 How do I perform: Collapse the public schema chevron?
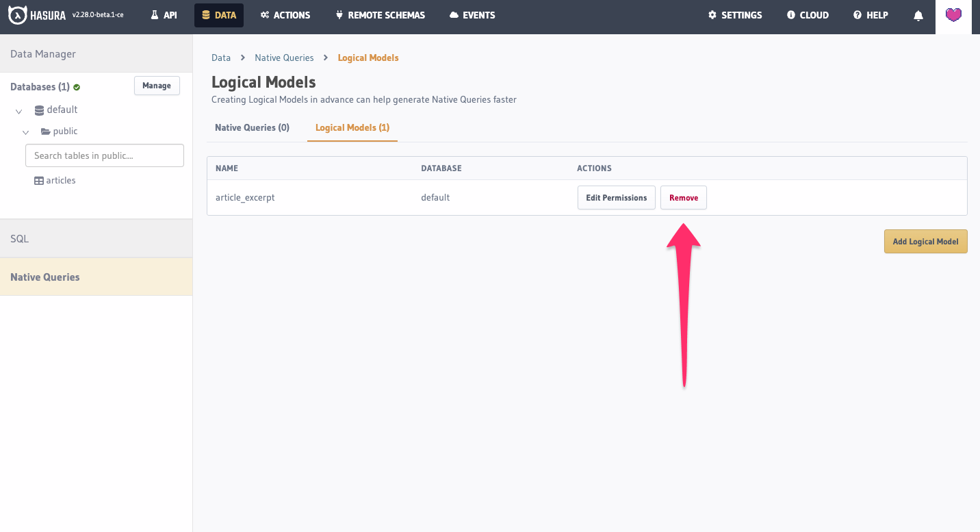[x=26, y=132]
